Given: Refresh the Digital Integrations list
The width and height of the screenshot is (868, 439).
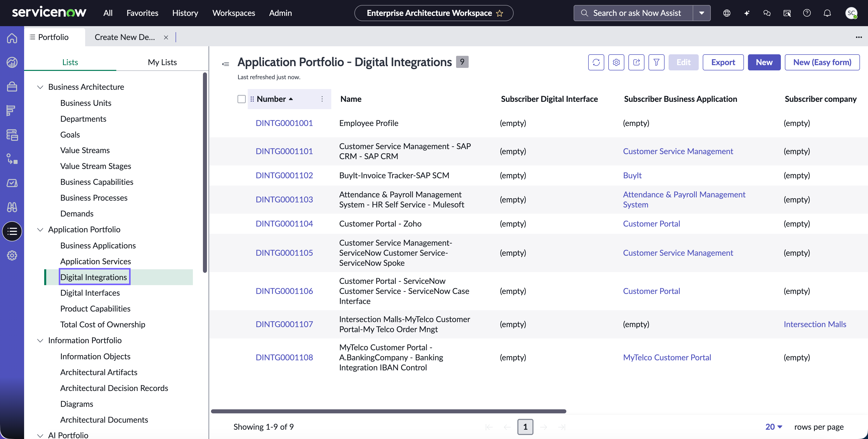Looking at the screenshot, I should pos(596,62).
